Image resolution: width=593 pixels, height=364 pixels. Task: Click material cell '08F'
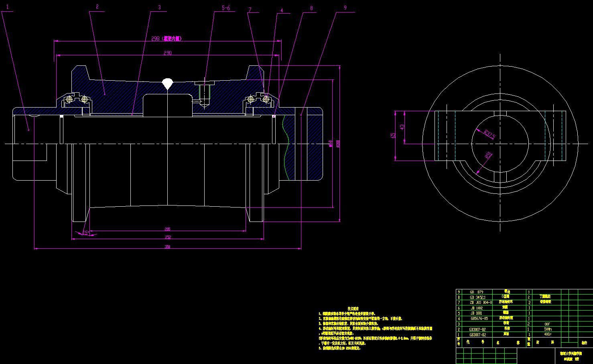pyautogui.click(x=547, y=323)
